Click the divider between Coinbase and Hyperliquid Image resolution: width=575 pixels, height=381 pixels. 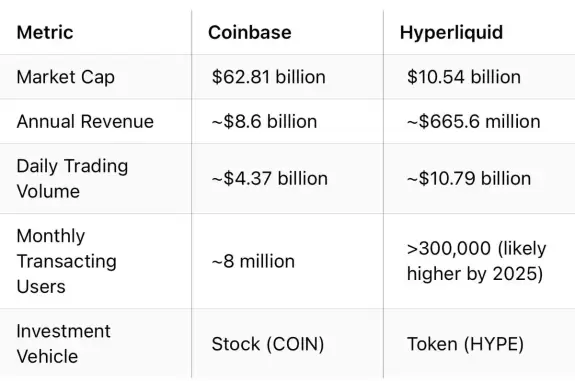tap(384, 194)
